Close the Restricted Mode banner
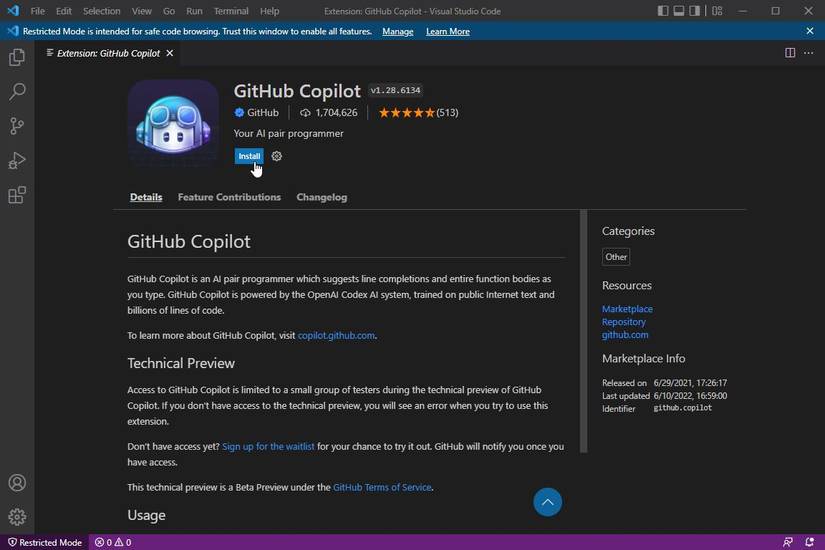The width and height of the screenshot is (825, 550). (810, 31)
